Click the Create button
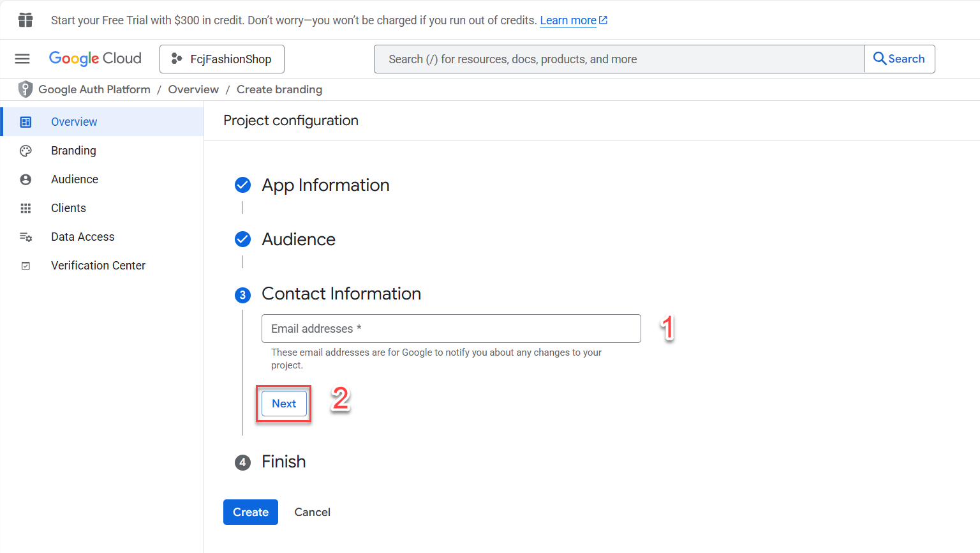Viewport: 980px width, 553px height. pyautogui.click(x=251, y=512)
